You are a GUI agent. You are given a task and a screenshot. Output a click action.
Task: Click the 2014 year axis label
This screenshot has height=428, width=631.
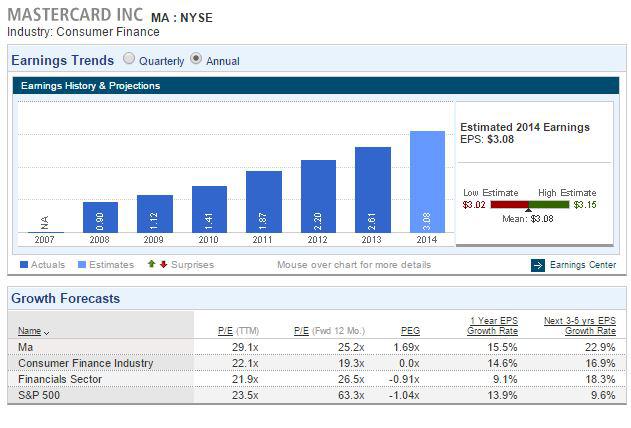(x=427, y=240)
